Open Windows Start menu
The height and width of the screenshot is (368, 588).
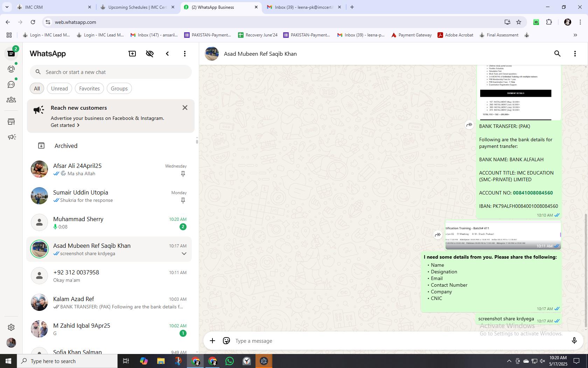point(8,361)
